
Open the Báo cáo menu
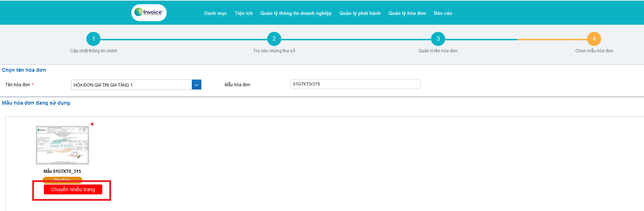click(443, 13)
